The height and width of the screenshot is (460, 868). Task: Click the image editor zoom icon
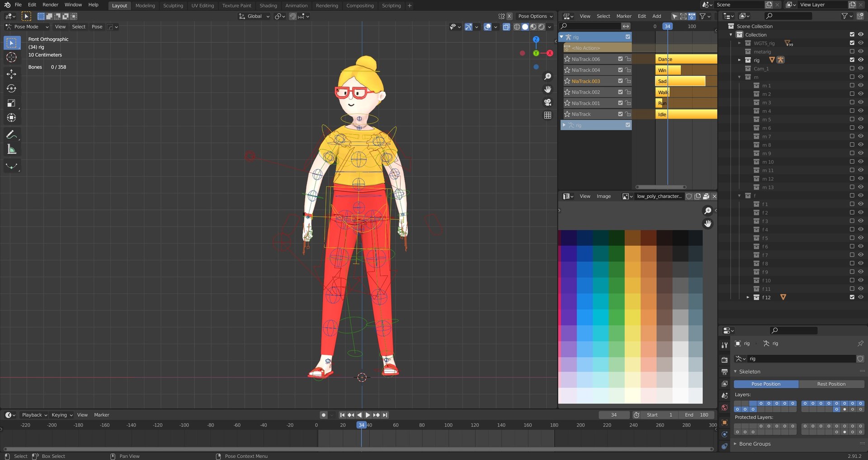708,211
